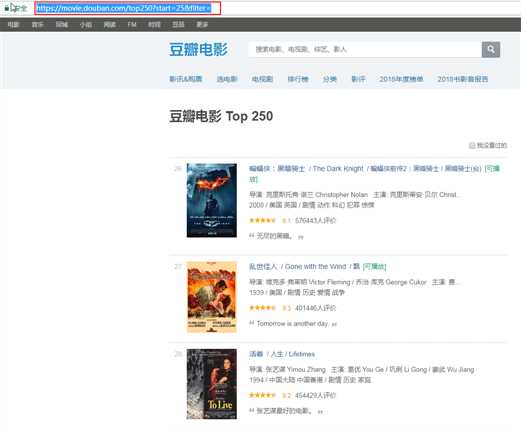Click the 豆瓣电影 logo
This screenshot has width=521, height=430.
coord(199,50)
